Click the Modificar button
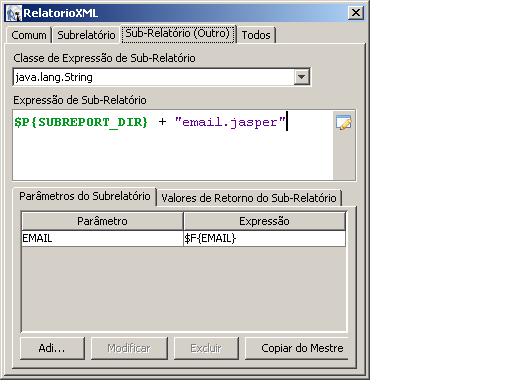This screenshot has height=384, width=512. click(129, 348)
